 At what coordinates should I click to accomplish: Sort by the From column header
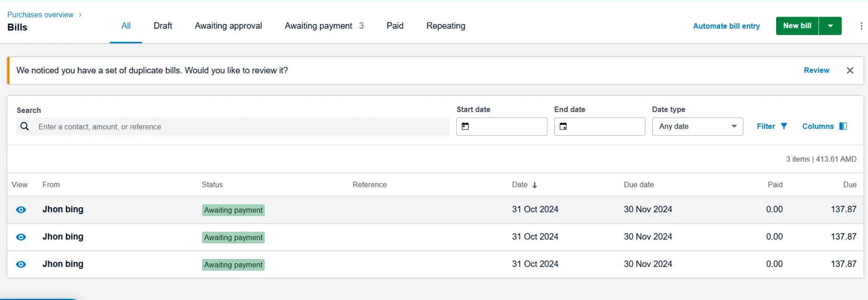tap(51, 185)
